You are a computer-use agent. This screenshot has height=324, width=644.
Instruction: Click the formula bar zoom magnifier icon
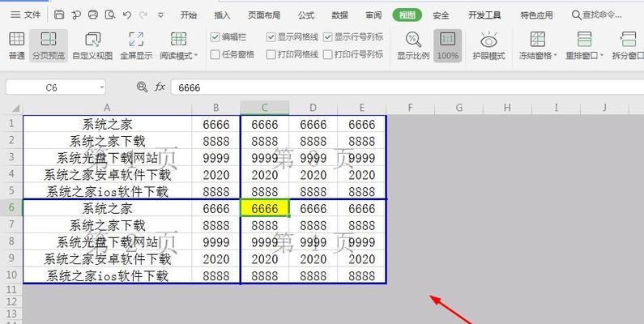click(x=142, y=87)
